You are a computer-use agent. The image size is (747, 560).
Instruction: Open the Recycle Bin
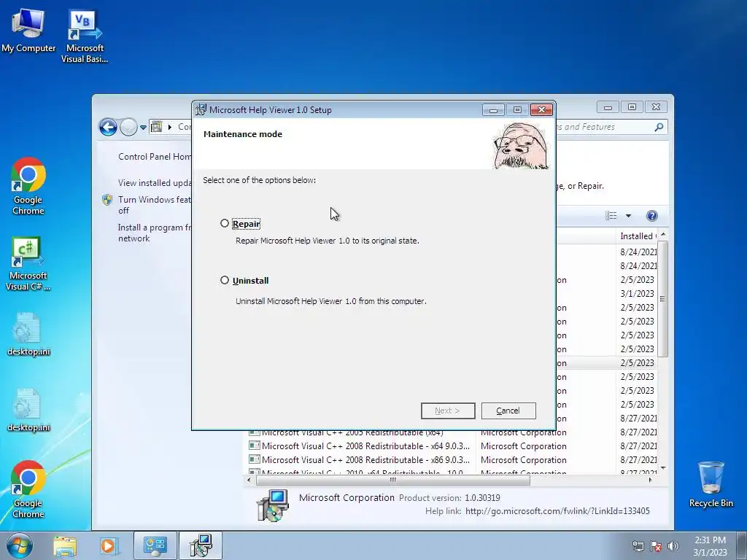point(711,484)
